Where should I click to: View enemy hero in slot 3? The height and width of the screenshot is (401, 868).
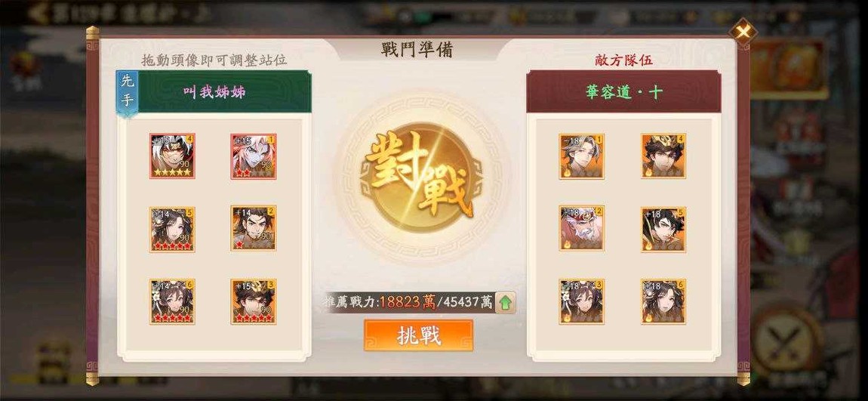[582, 301]
